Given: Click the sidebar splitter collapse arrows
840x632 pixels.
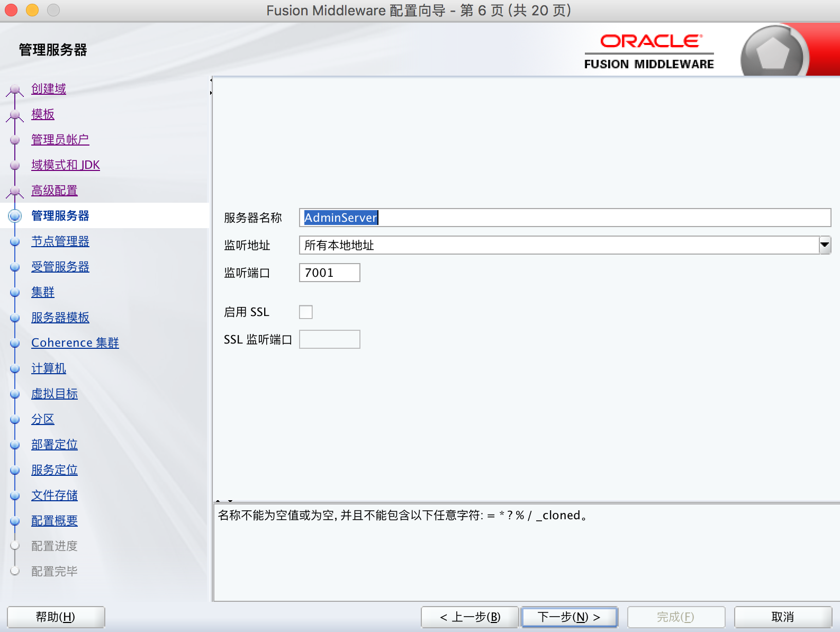Looking at the screenshot, I should 211,87.
